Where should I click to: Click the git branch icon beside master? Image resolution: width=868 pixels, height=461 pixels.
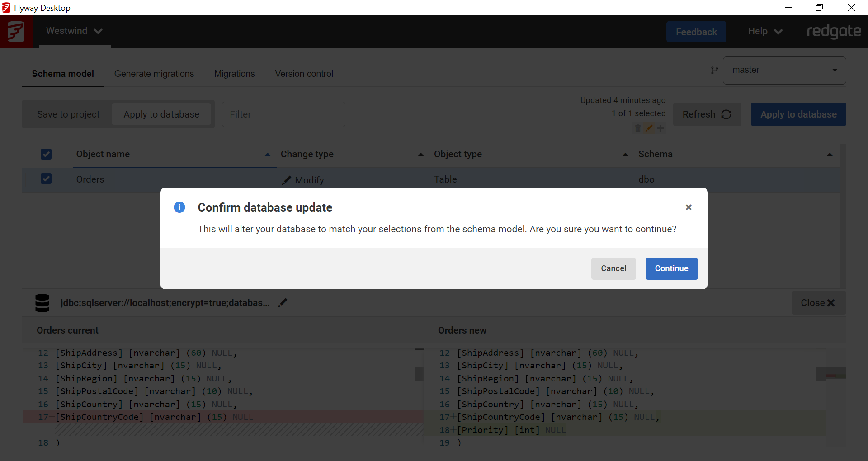(x=714, y=71)
